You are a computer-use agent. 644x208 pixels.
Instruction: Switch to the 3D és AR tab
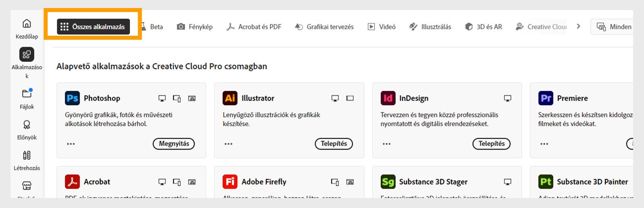tap(483, 27)
